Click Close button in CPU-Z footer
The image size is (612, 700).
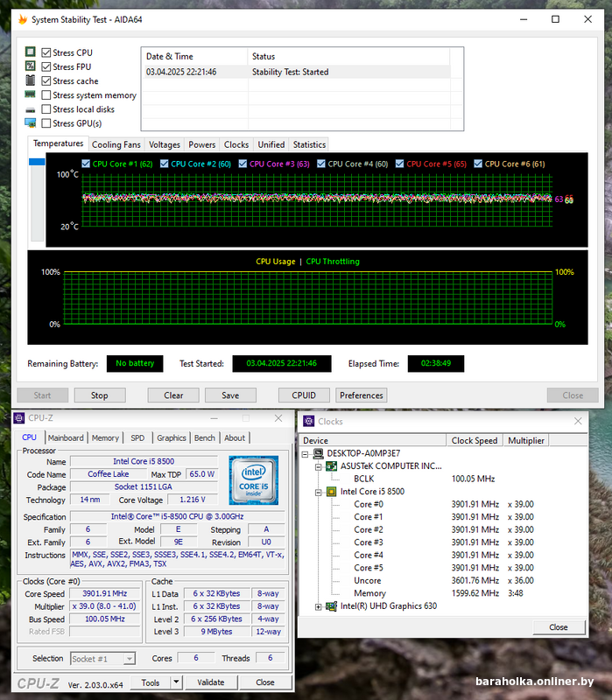[x=265, y=682]
